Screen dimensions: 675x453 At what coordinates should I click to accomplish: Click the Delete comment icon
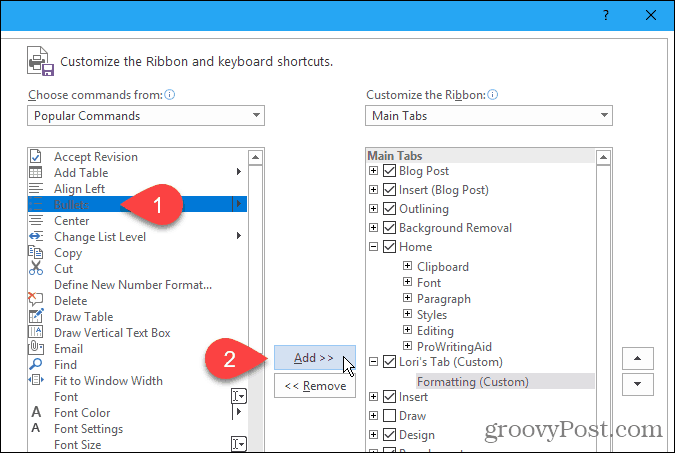(36, 299)
